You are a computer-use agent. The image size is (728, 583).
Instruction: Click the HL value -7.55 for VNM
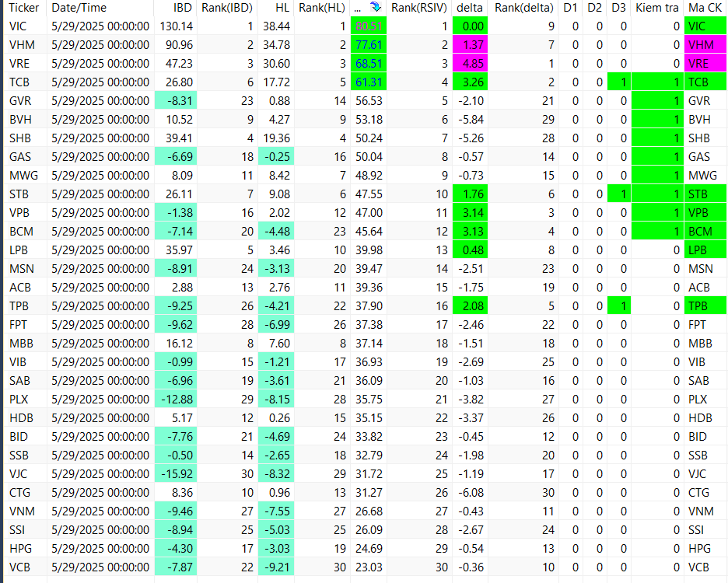coord(276,511)
